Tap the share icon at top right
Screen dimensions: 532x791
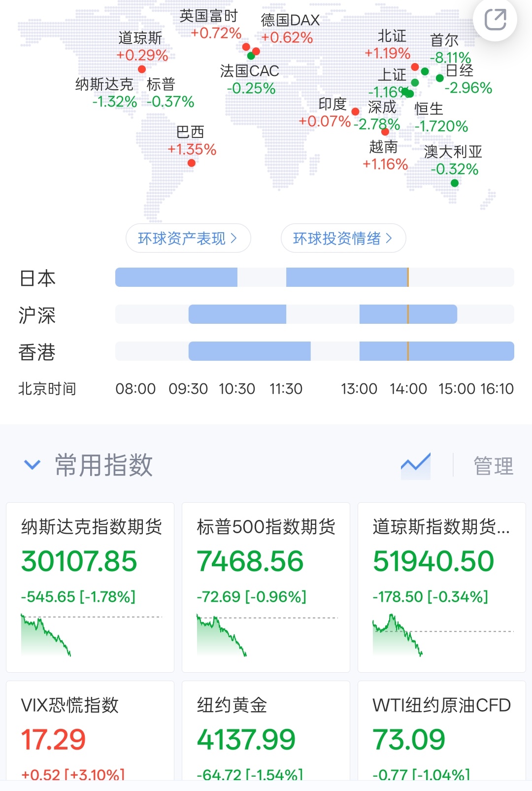pos(495,20)
